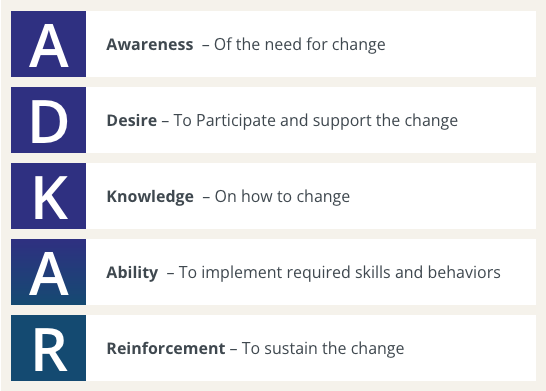Click the word 'behaviors' in Ability row

pyautogui.click(x=464, y=272)
